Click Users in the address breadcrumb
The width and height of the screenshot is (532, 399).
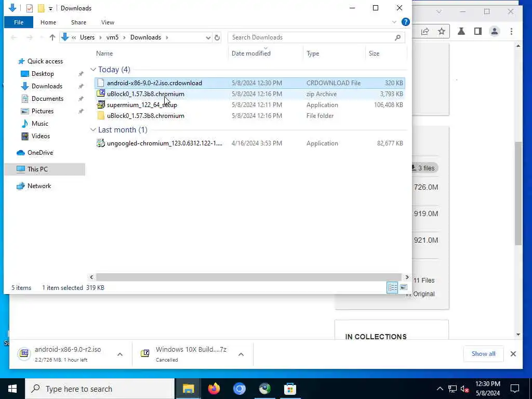(87, 37)
